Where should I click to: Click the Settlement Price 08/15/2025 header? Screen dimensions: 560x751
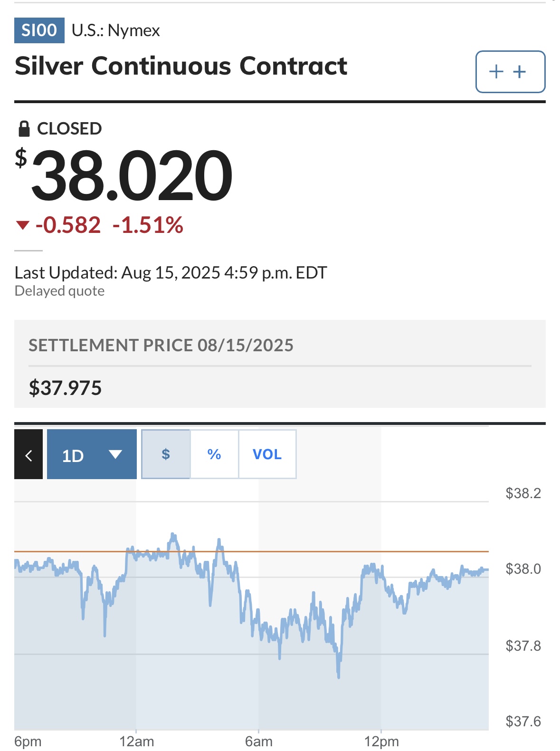[x=161, y=345]
